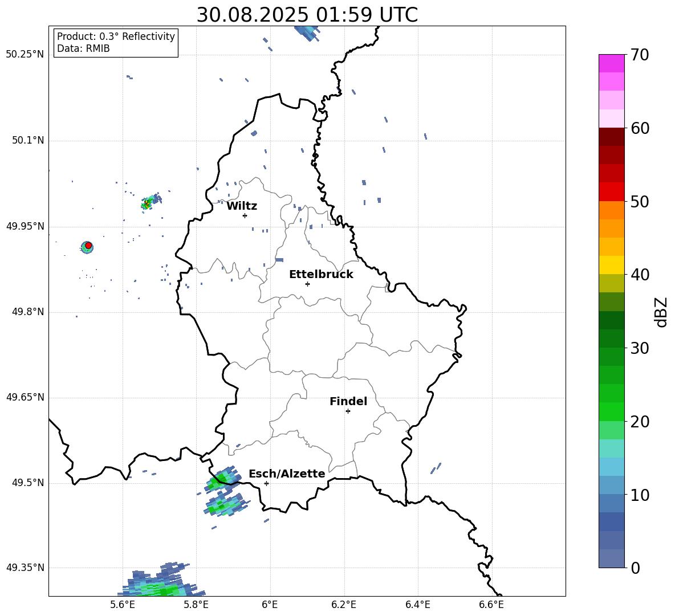The width and height of the screenshot is (675, 616).
Task: Click the 70 tick on the colorbar
Action: click(640, 55)
